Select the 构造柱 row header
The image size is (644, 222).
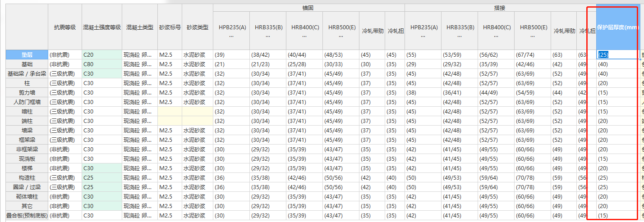point(27,177)
